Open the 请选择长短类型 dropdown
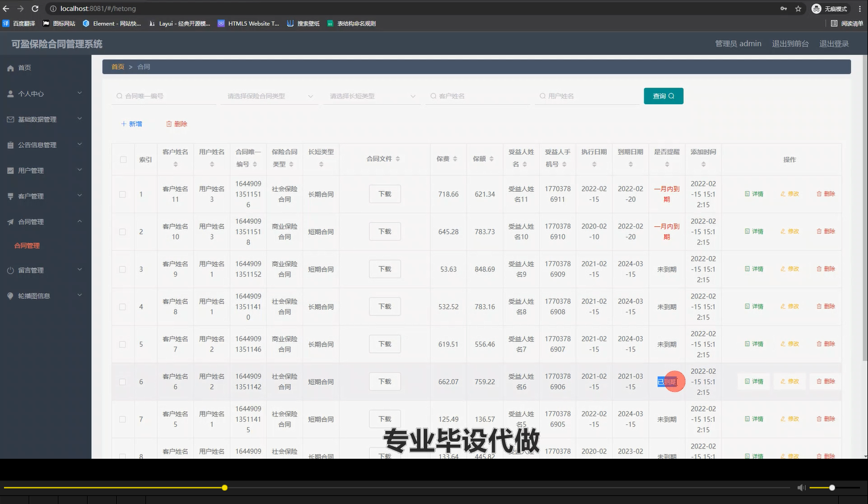The height and width of the screenshot is (504, 868). click(x=371, y=96)
